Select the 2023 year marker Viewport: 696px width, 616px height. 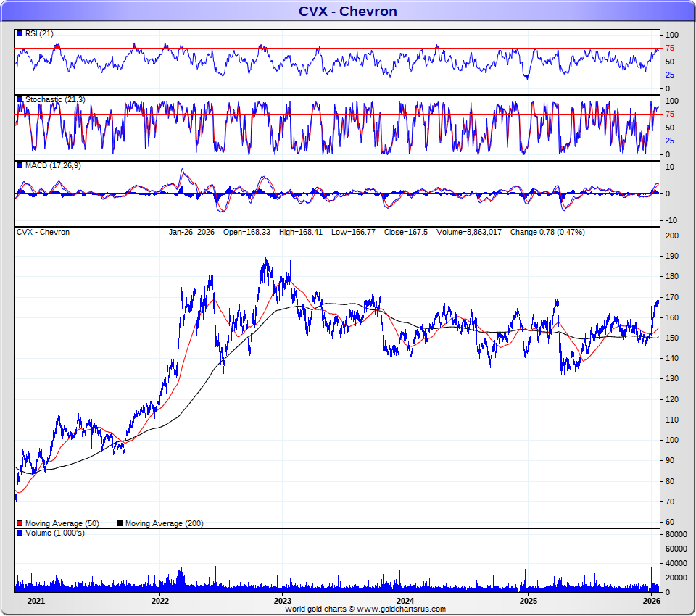[283, 602]
